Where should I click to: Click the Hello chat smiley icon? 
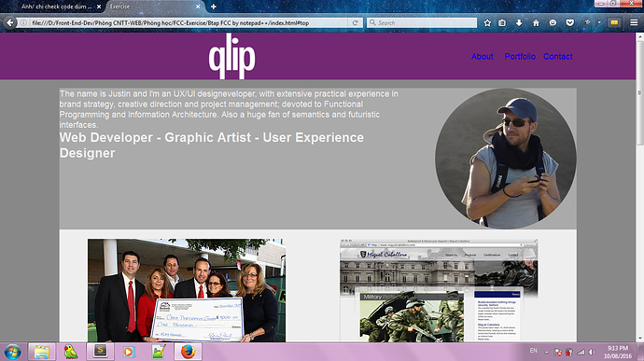tap(553, 23)
